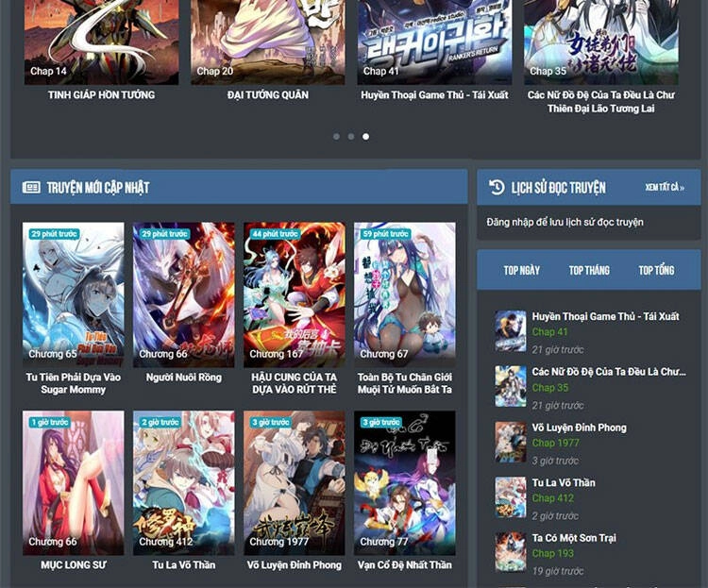Open small thumbnail icon for Huyền Thoại Game Thủ

pos(511,331)
